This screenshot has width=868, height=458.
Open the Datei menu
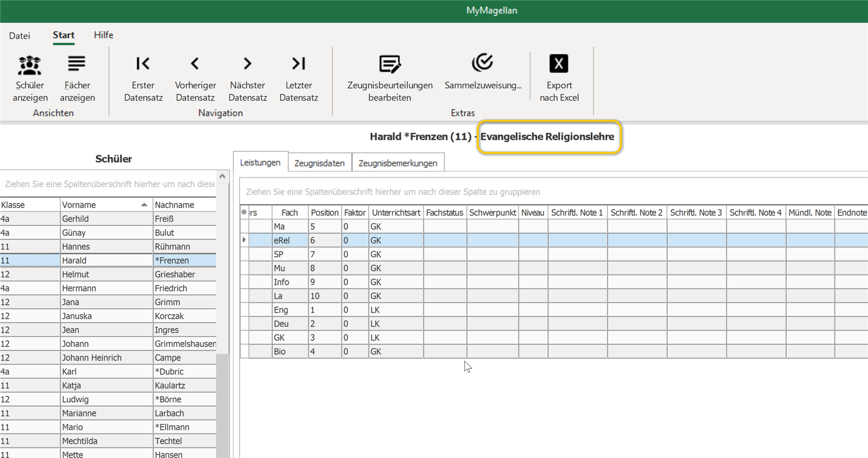point(20,36)
